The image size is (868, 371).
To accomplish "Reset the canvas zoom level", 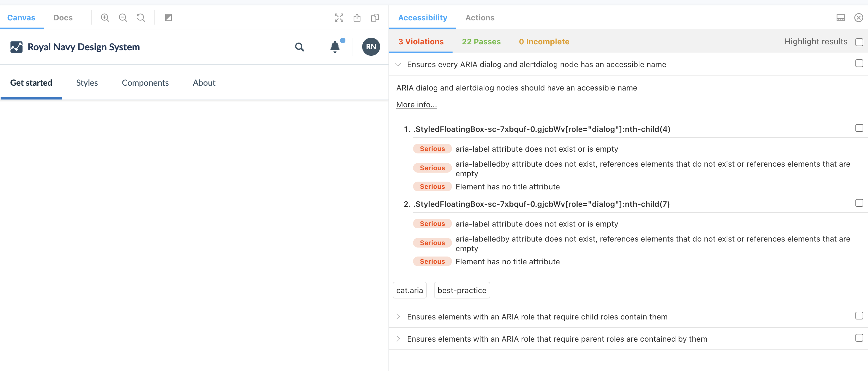I will coord(140,18).
